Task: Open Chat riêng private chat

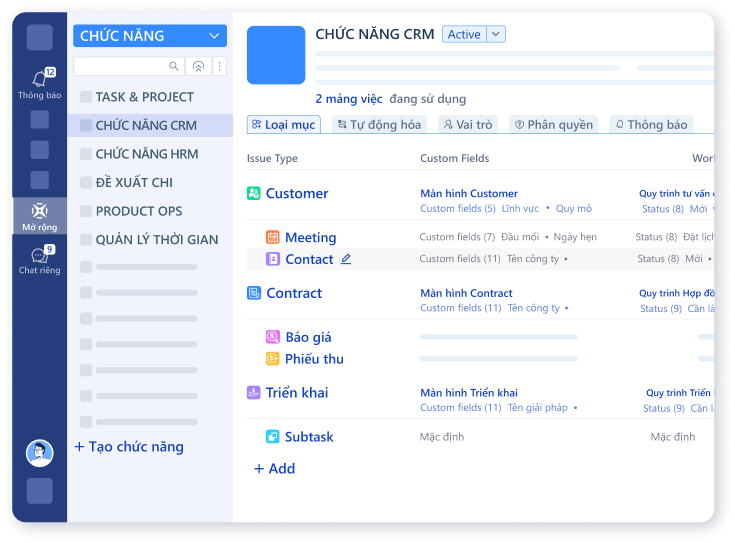Action: (x=39, y=256)
